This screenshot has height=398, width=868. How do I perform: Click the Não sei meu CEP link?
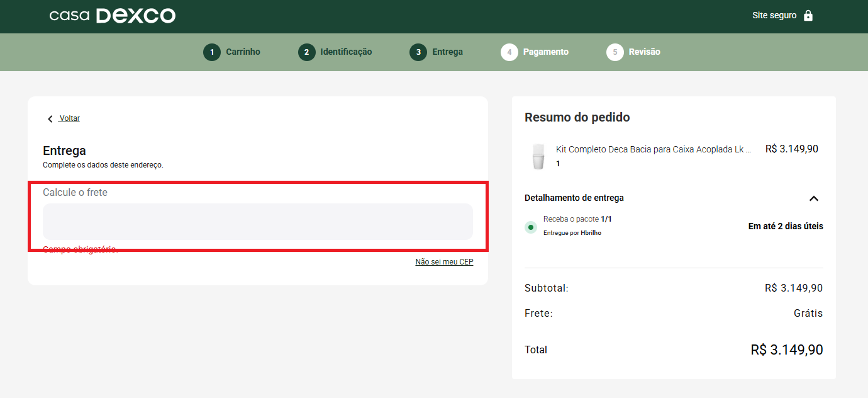(x=444, y=262)
